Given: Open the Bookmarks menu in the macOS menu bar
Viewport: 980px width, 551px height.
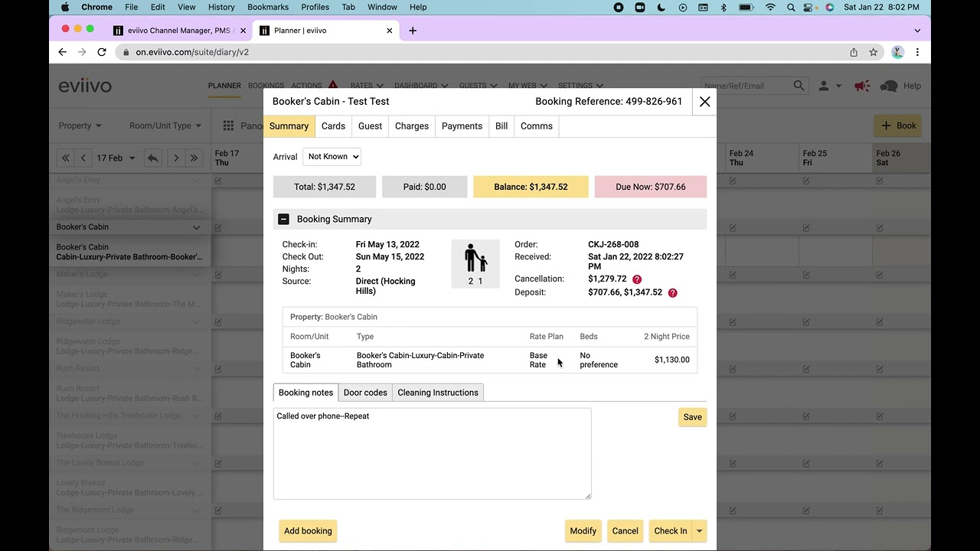Looking at the screenshot, I should tap(268, 7).
